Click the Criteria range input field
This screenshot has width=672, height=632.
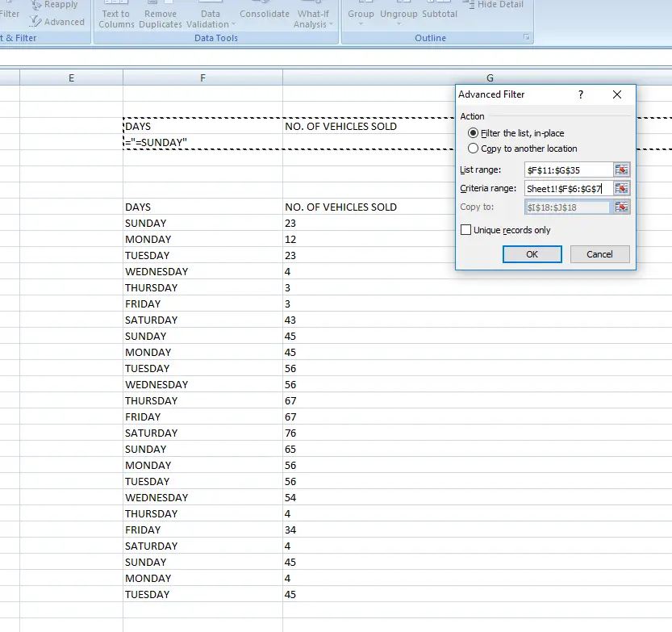coord(568,188)
